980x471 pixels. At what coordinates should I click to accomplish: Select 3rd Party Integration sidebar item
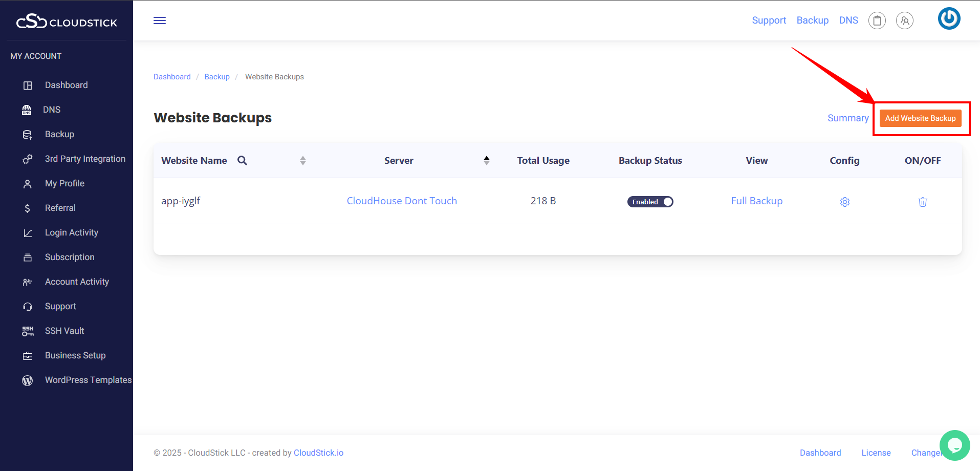click(x=85, y=159)
